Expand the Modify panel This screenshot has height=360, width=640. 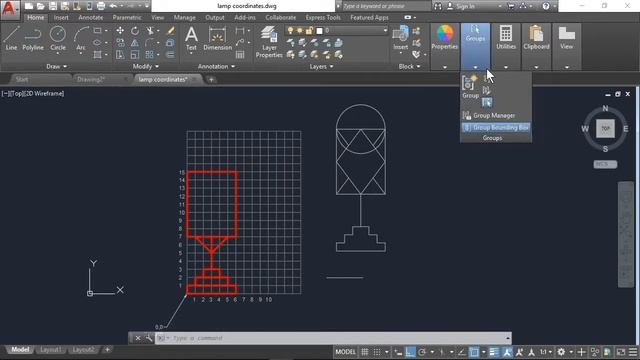[x=146, y=66]
